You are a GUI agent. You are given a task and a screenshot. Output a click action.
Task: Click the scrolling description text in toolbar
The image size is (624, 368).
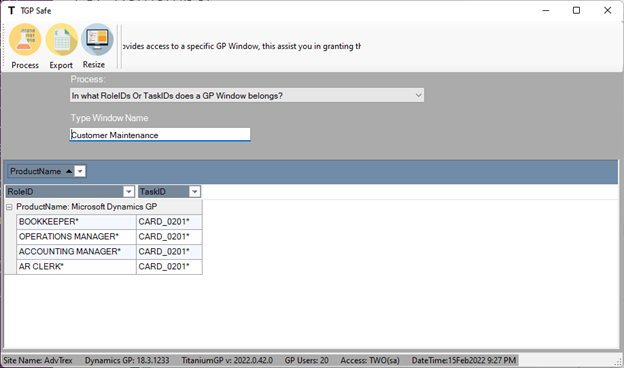pos(242,46)
